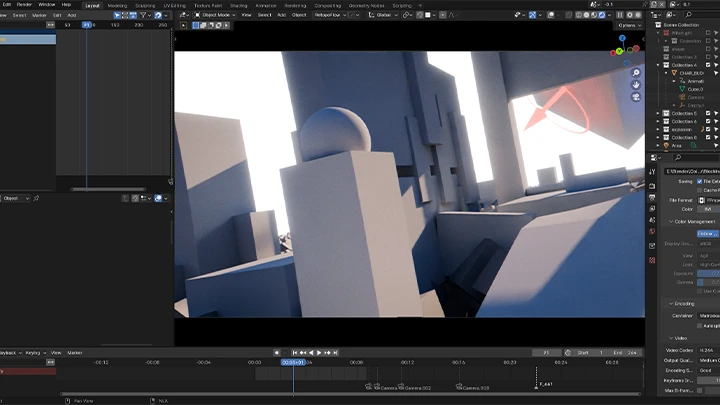Expand the Area light item

coord(658,146)
